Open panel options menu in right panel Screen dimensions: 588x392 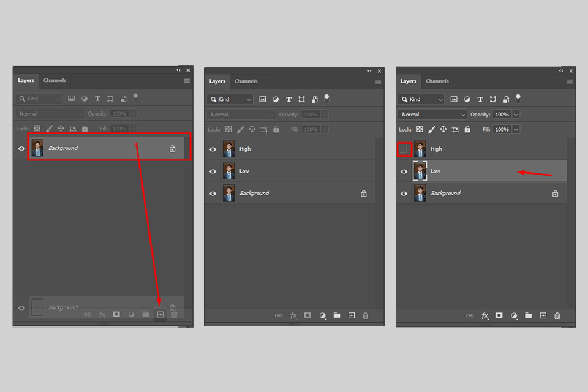(570, 81)
